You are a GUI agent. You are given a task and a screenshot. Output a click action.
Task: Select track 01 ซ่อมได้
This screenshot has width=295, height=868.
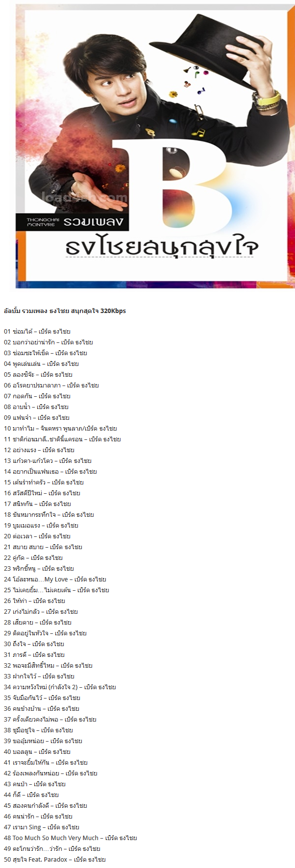click(37, 332)
